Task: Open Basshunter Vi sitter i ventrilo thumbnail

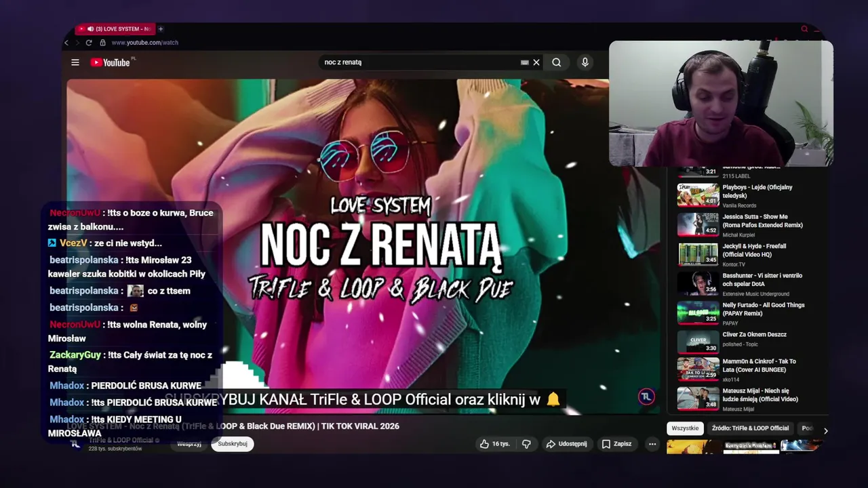Action: (x=698, y=283)
